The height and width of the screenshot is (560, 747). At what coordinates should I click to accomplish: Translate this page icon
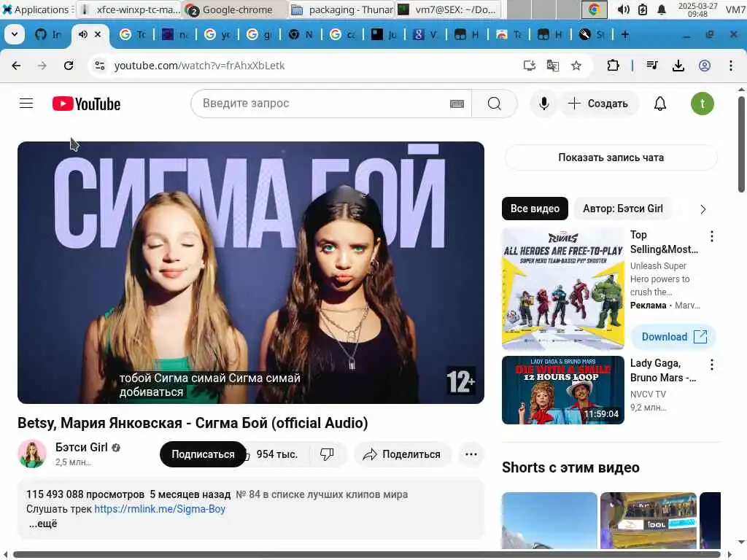click(x=553, y=66)
